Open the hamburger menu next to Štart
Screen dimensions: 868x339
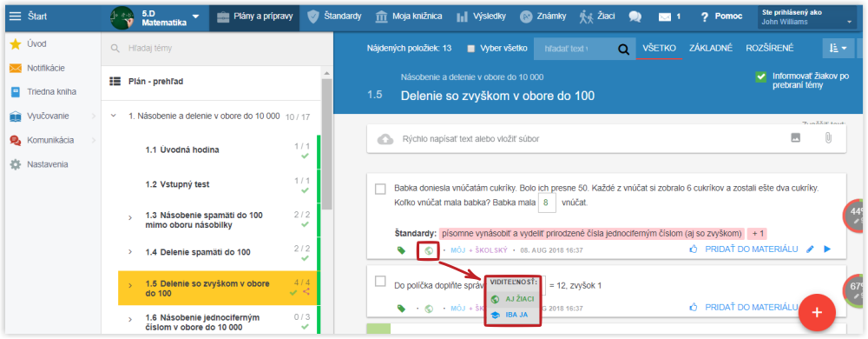[16, 16]
